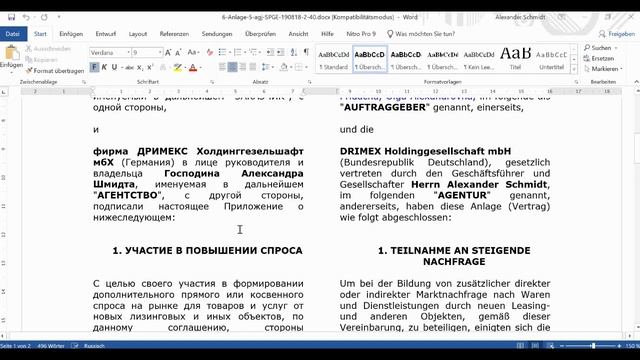
Task: Click the Save icon in quick access toolbar
Action: pos(11,17)
